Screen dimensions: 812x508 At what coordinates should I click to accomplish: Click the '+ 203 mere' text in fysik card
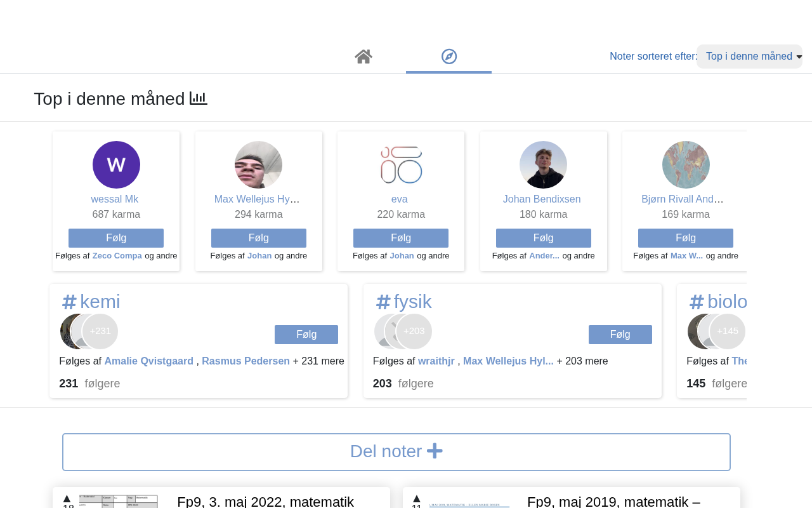point(582,361)
